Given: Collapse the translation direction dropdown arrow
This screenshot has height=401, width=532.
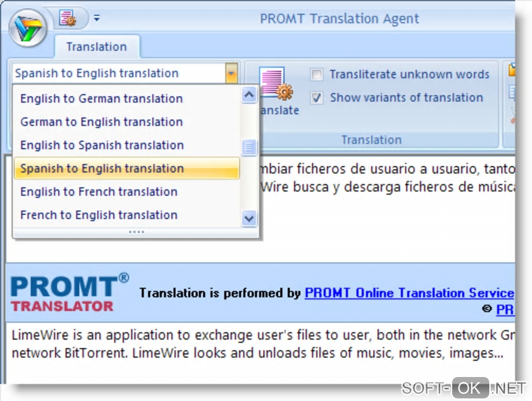Looking at the screenshot, I should [232, 73].
